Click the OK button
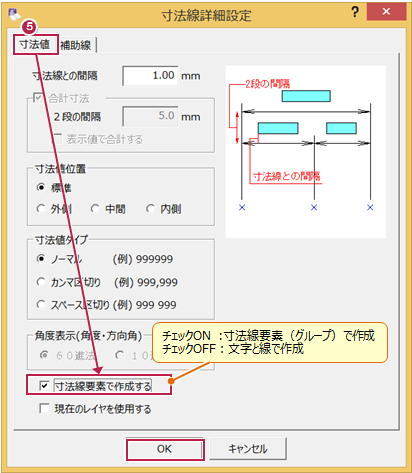Screen dimensions: 412x473 pos(165,449)
